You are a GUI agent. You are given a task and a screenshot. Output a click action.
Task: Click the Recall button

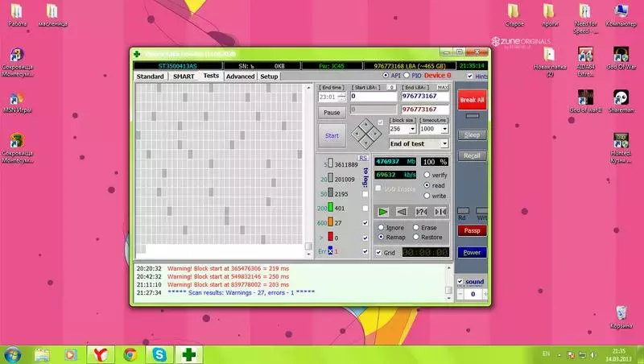pyautogui.click(x=472, y=155)
